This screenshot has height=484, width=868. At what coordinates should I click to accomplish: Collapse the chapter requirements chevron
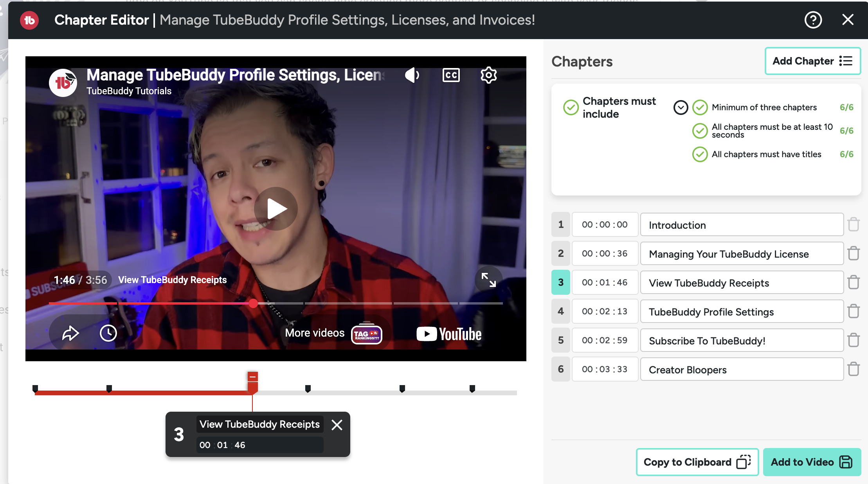coord(681,107)
